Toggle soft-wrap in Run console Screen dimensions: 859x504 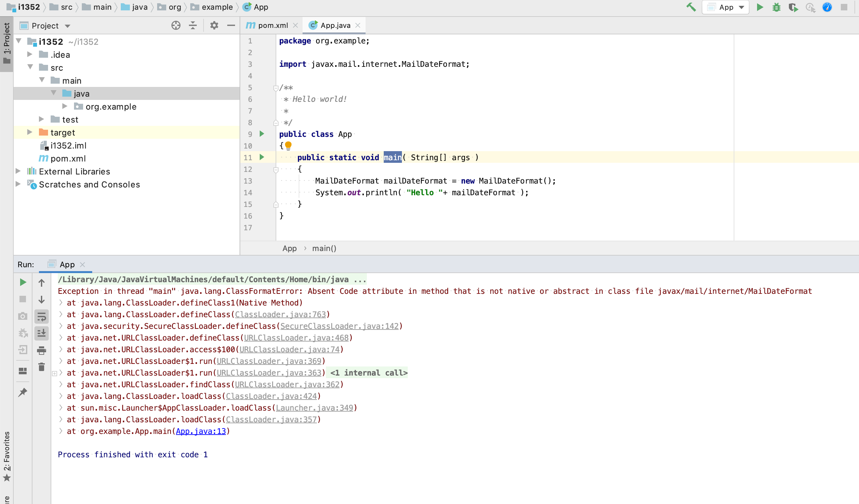click(x=42, y=317)
